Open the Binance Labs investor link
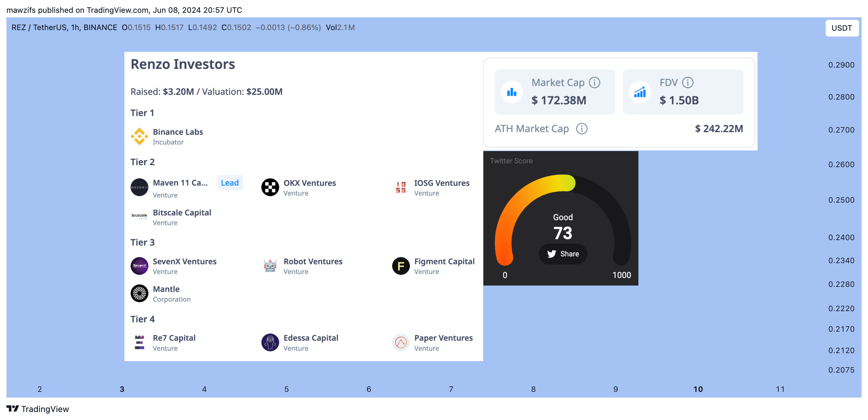Viewport: 868px width, 420px height. [x=177, y=132]
